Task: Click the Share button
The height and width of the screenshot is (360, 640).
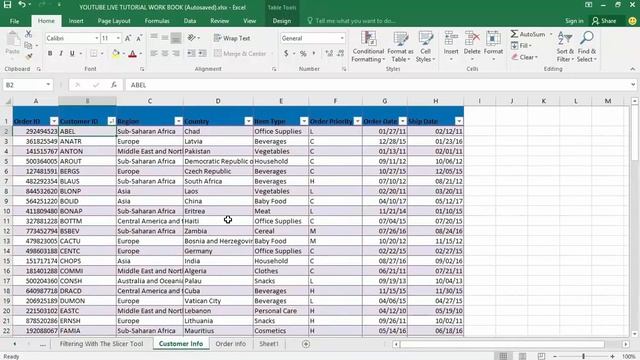Action: pos(604,21)
